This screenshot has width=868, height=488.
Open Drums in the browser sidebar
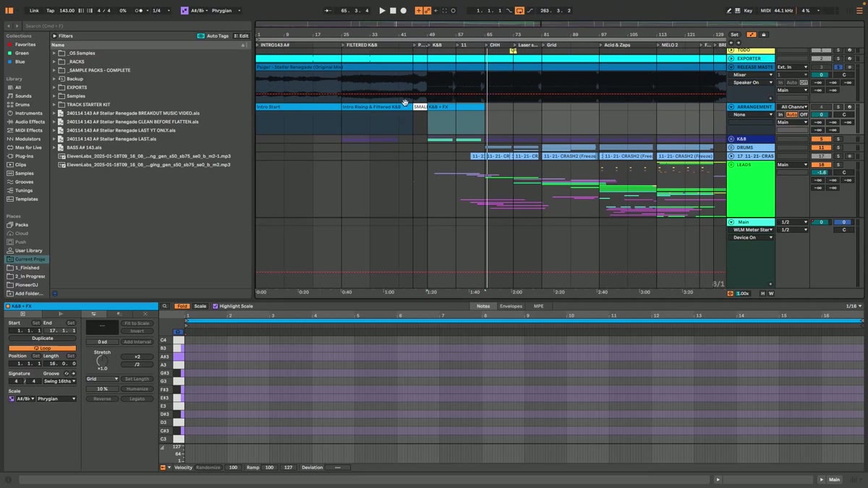[22, 105]
